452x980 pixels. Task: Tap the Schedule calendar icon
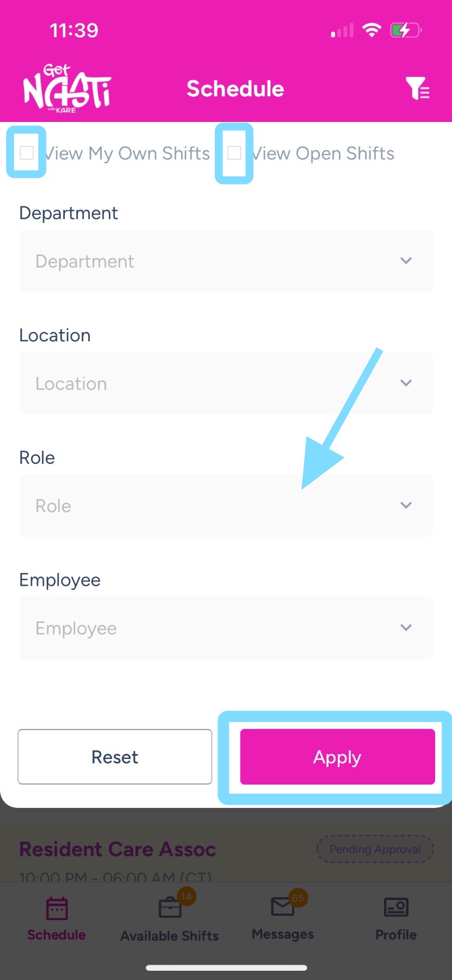pos(57,908)
